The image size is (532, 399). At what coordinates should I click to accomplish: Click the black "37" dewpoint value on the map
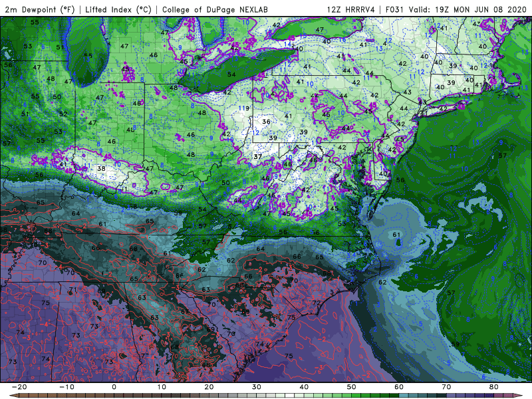(258, 157)
